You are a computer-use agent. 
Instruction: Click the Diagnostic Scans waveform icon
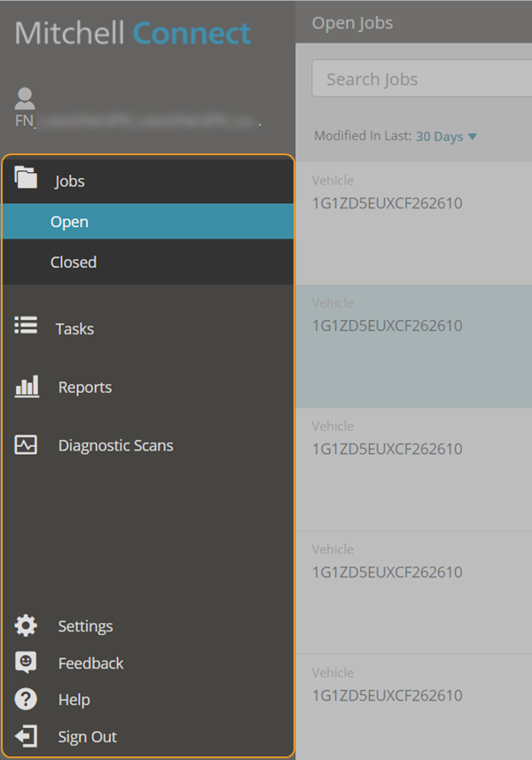[26, 444]
